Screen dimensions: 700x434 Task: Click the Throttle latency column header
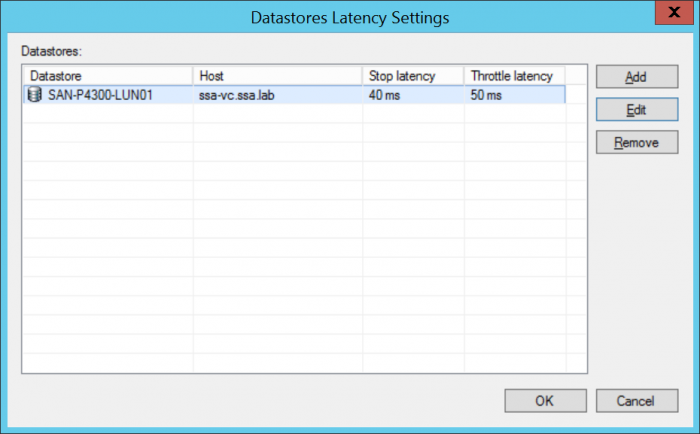tap(514, 76)
